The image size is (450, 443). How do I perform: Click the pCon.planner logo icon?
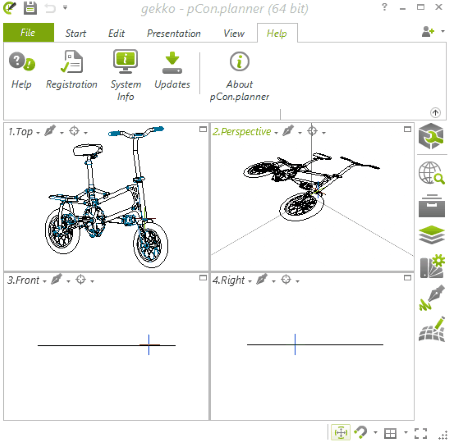pos(10,8)
